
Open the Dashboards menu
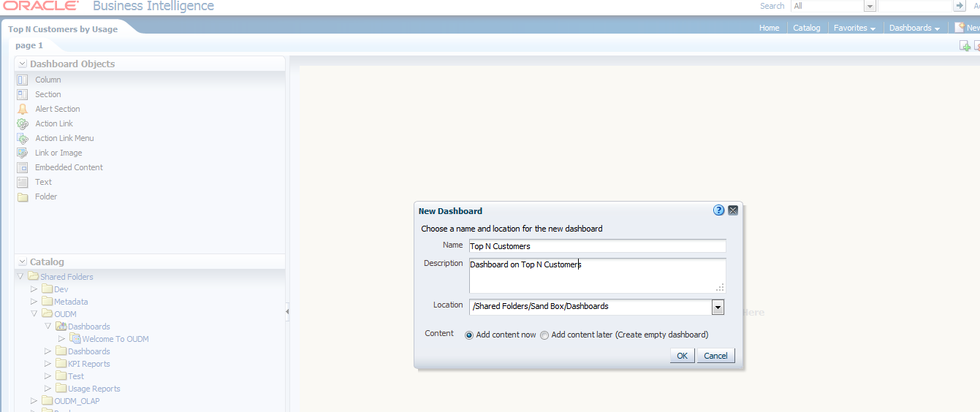(914, 28)
